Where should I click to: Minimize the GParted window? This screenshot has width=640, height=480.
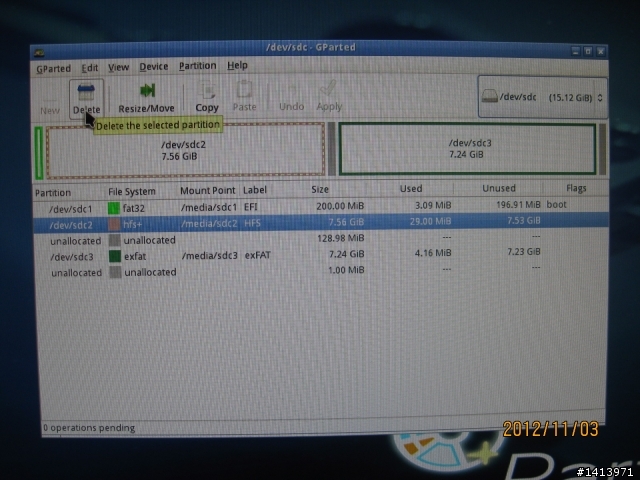point(576,51)
